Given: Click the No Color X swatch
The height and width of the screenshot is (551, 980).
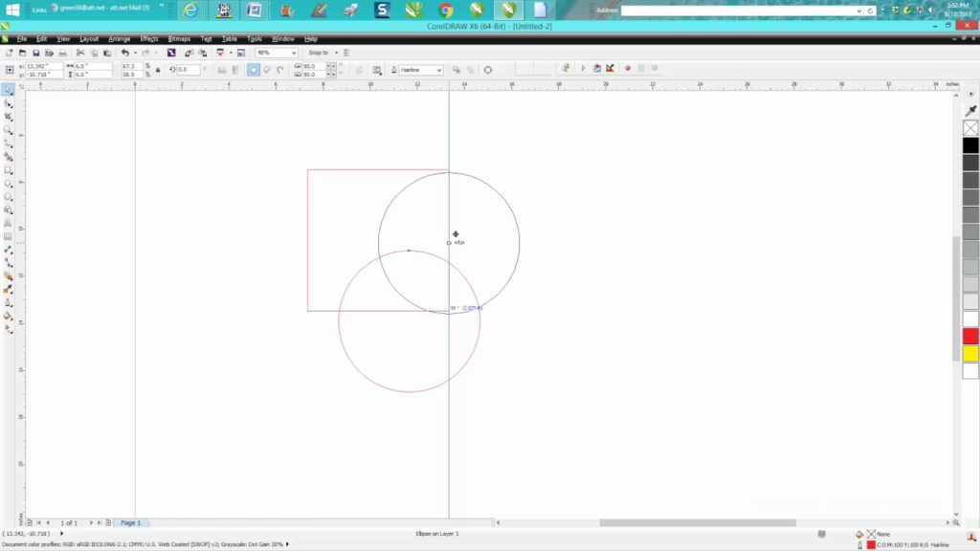Looking at the screenshot, I should [x=970, y=128].
